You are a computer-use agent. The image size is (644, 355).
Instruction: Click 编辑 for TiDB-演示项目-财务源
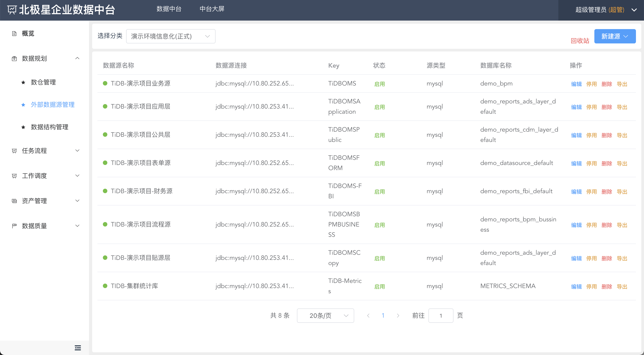pyautogui.click(x=576, y=192)
